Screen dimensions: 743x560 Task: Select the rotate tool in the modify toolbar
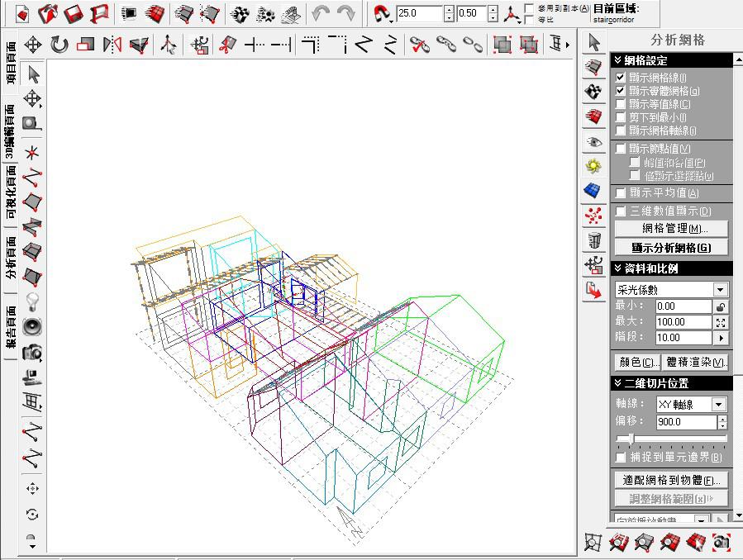point(60,45)
